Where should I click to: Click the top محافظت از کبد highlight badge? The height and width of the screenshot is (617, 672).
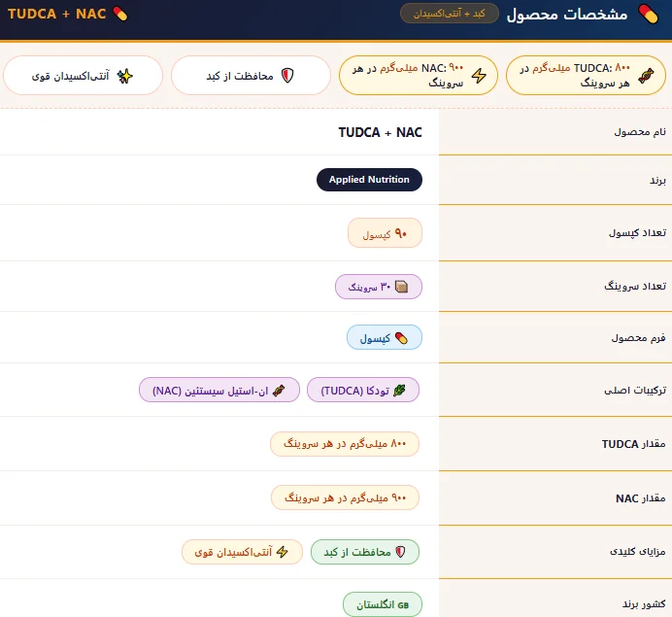point(251,76)
